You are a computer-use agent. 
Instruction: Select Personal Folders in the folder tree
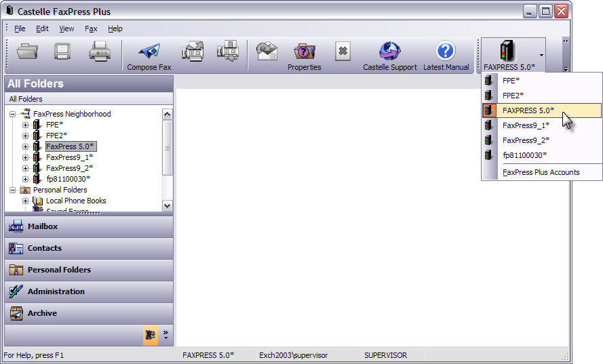point(60,190)
